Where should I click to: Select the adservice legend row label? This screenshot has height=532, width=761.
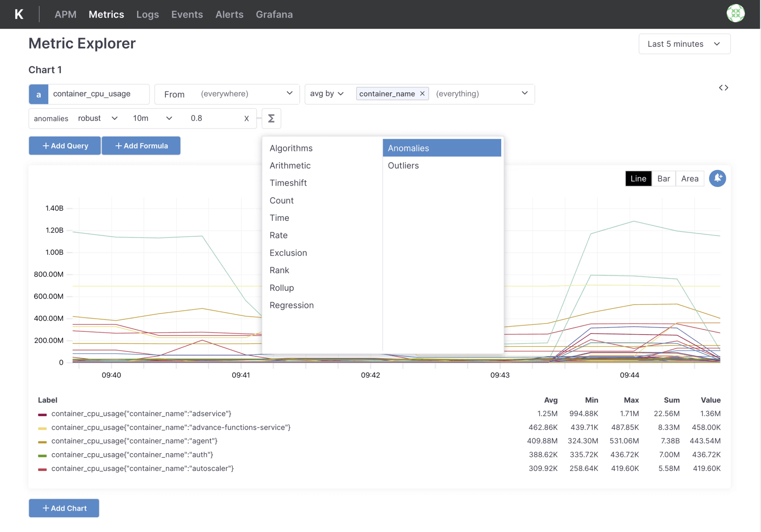pos(141,414)
